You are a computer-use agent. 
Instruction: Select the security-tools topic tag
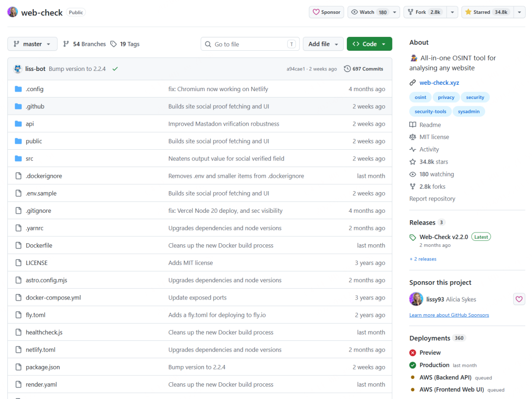click(430, 112)
